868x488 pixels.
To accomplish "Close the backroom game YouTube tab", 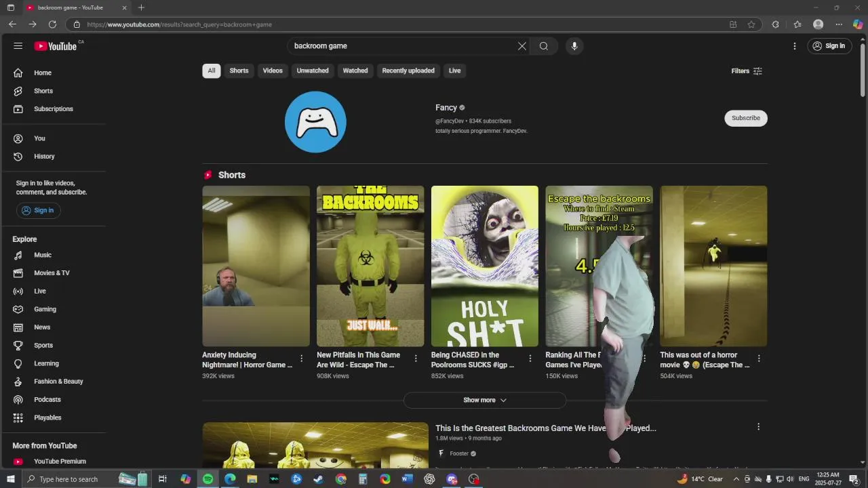I will click(124, 7).
